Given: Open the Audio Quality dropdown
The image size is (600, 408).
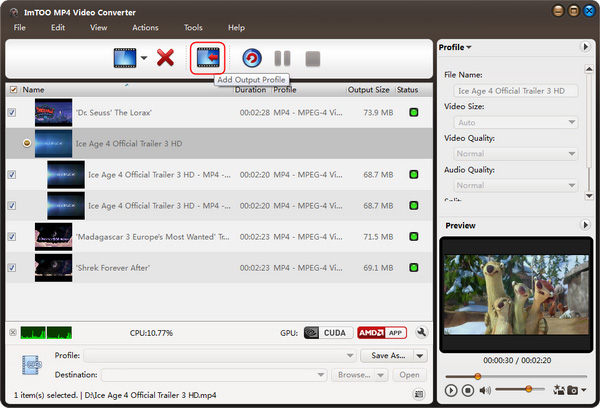Looking at the screenshot, I should pyautogui.click(x=515, y=186).
